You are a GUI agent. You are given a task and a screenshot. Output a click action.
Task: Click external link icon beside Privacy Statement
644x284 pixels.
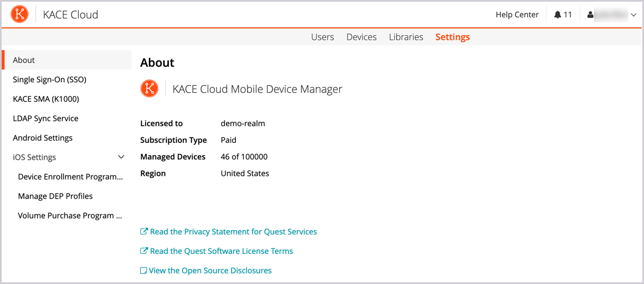[x=144, y=232]
